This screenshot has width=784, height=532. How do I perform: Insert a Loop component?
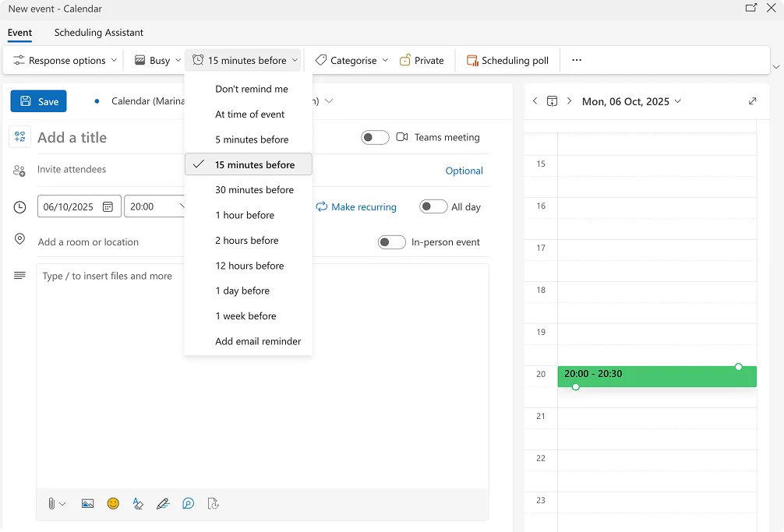[x=188, y=504]
